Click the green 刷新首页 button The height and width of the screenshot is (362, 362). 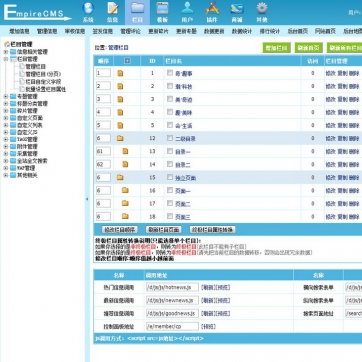tap(309, 48)
